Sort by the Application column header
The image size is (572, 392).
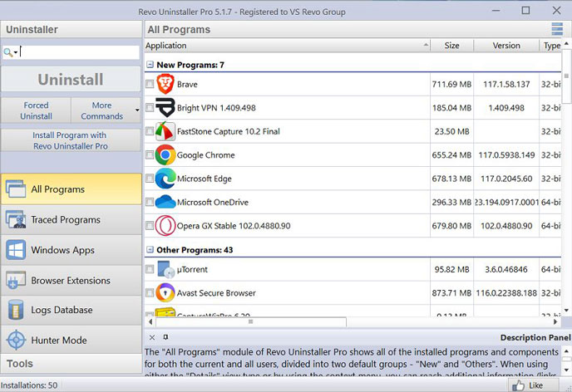pyautogui.click(x=288, y=46)
